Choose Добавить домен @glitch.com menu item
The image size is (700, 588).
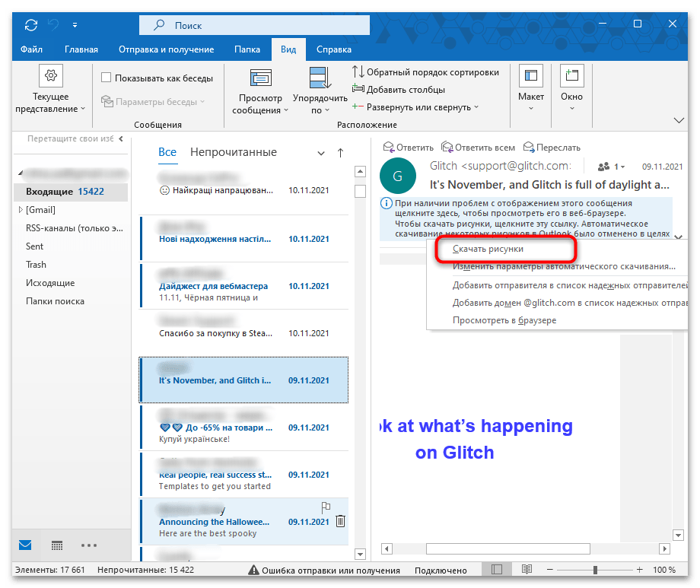point(570,303)
